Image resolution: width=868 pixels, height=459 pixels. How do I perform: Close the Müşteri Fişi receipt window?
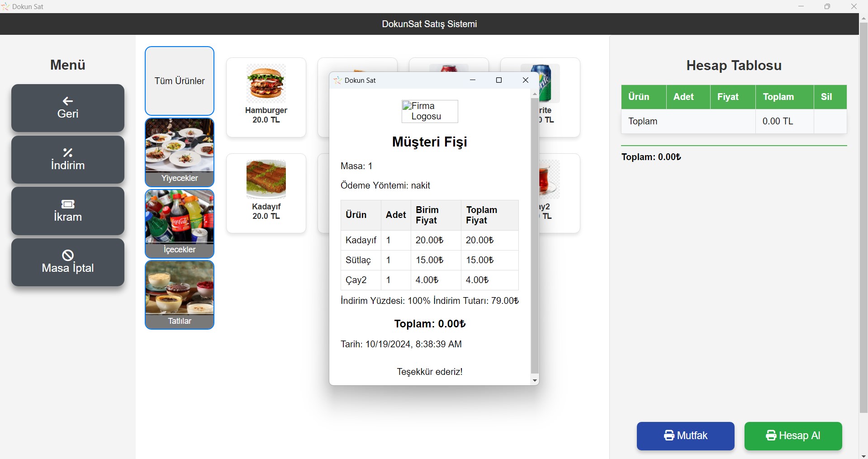point(525,80)
